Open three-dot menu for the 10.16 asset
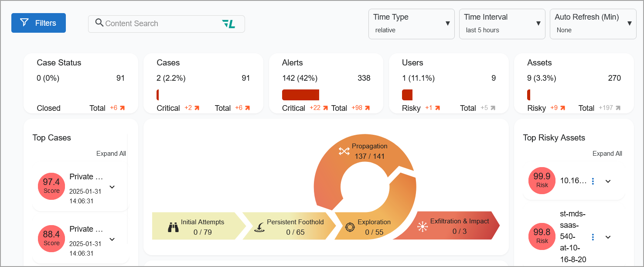The image size is (644, 267). pyautogui.click(x=593, y=181)
